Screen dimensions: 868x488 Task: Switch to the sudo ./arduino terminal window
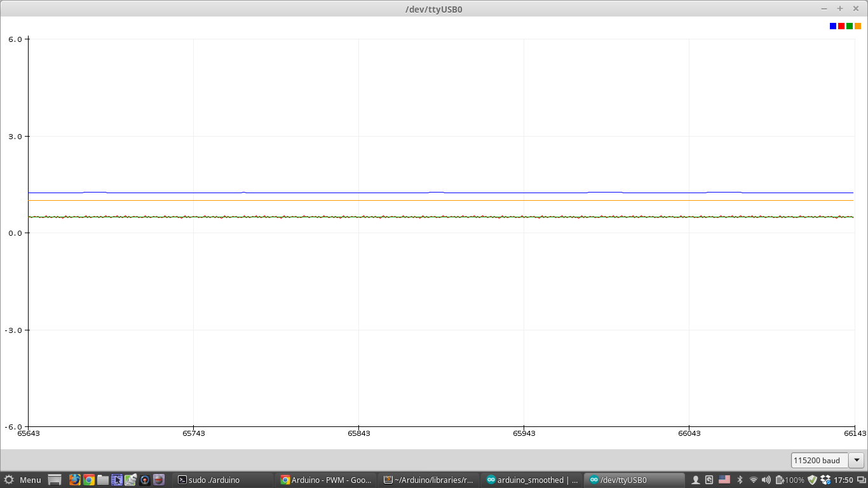click(222, 480)
